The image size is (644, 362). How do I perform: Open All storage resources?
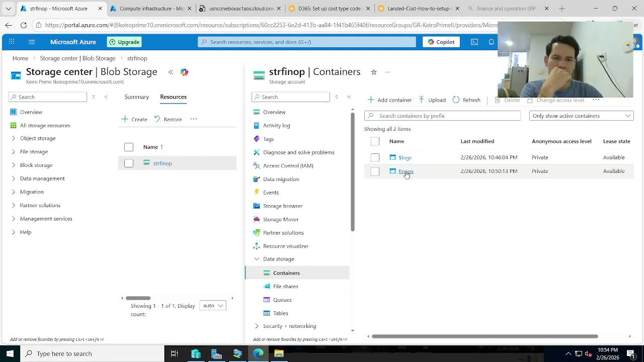pyautogui.click(x=45, y=126)
